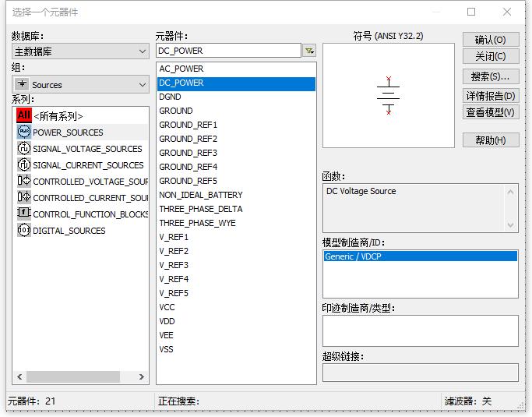
Task: Click the SIGNAL_CURRENT_SOURCES family icon
Action: coord(23,164)
